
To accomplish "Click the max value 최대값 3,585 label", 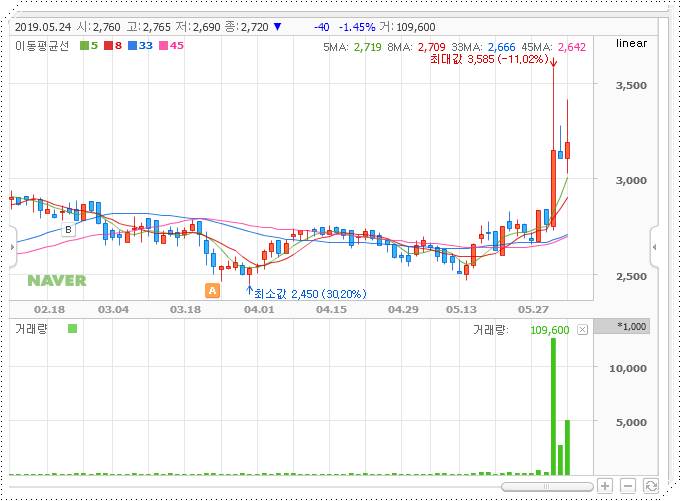I will click(x=489, y=59).
